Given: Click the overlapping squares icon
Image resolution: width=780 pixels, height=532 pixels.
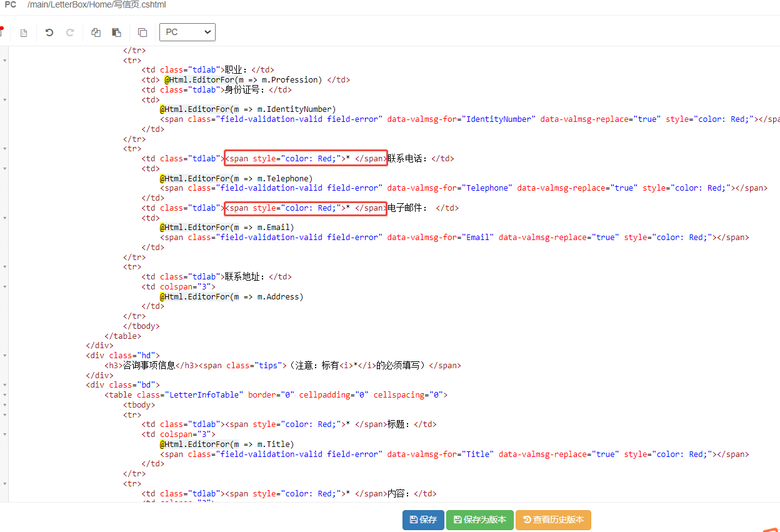Looking at the screenshot, I should pos(142,33).
